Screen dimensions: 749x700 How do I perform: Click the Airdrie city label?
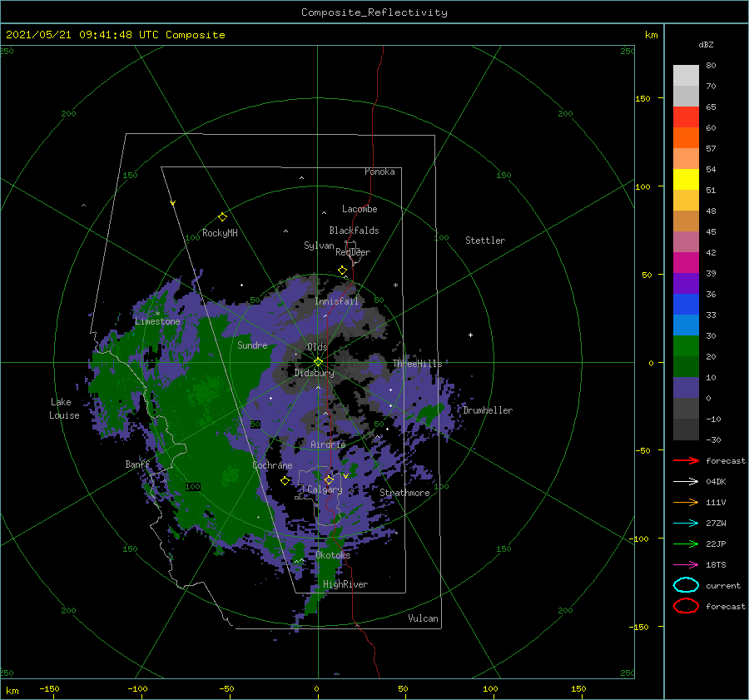(x=328, y=444)
